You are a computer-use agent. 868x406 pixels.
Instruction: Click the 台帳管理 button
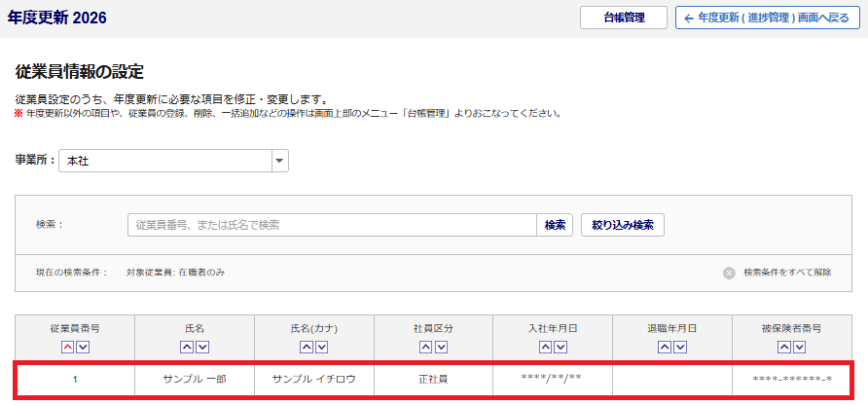coord(623,18)
